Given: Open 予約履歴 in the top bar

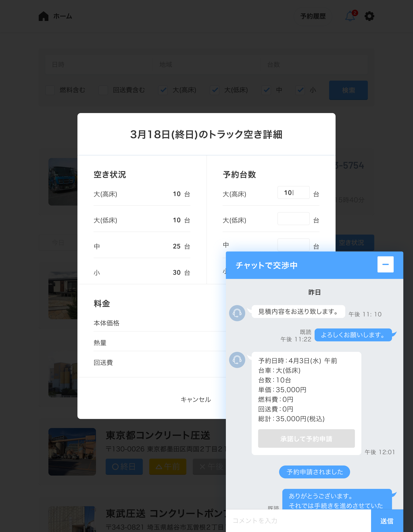Looking at the screenshot, I should [313, 16].
